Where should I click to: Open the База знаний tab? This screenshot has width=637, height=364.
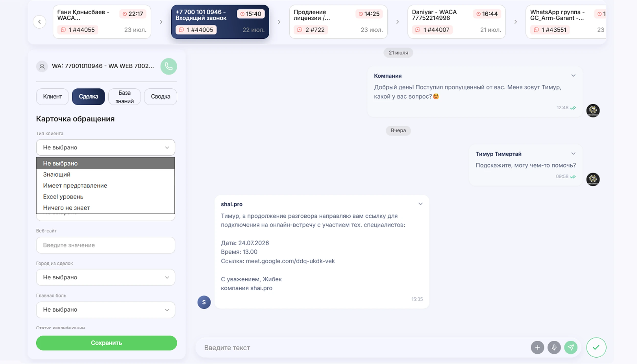[x=124, y=97]
